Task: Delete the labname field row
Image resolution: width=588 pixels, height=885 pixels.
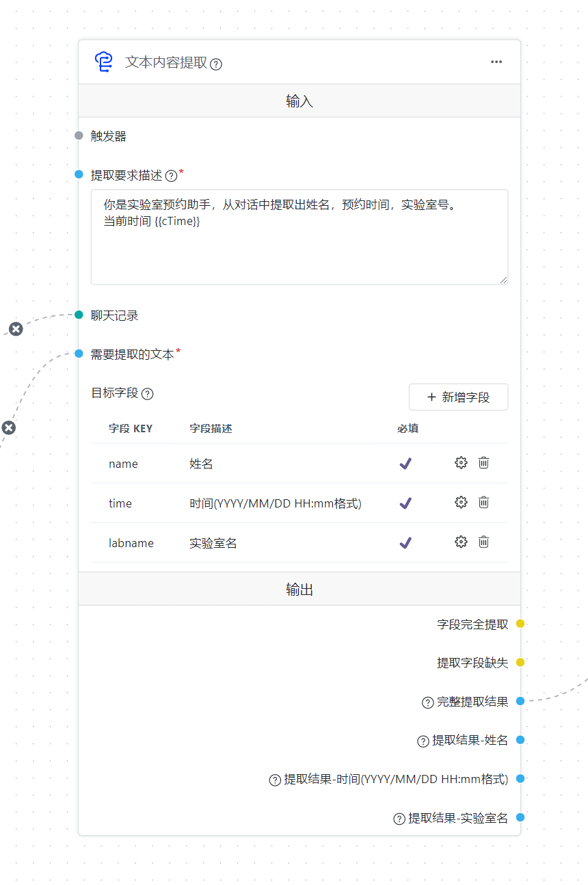Action: 483,542
